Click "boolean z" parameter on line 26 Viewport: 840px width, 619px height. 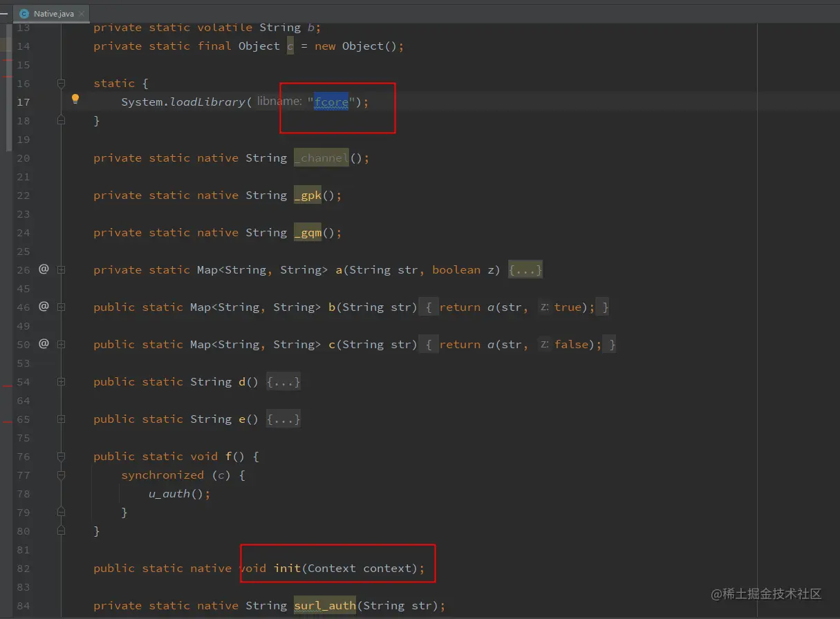click(x=463, y=269)
